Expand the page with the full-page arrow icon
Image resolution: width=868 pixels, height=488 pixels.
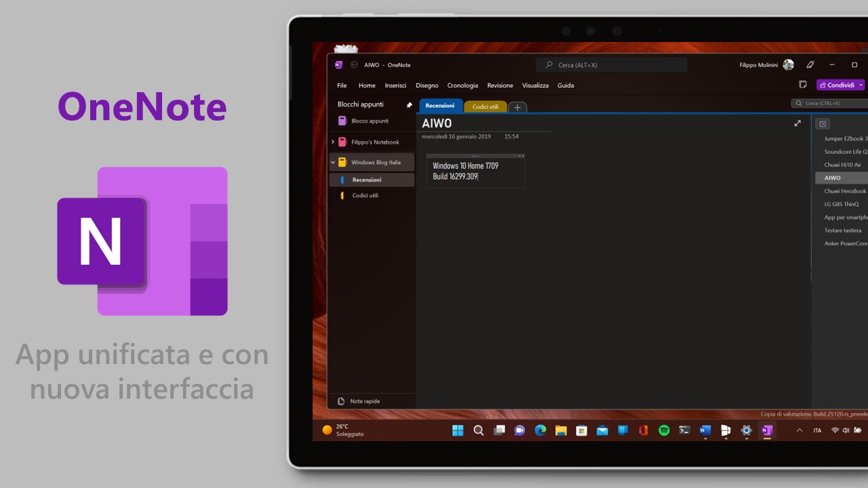click(x=797, y=123)
